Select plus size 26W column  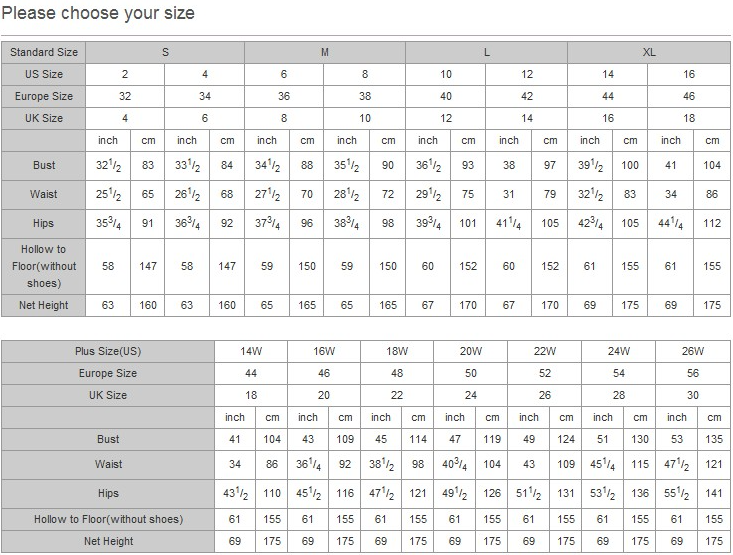[x=692, y=351]
